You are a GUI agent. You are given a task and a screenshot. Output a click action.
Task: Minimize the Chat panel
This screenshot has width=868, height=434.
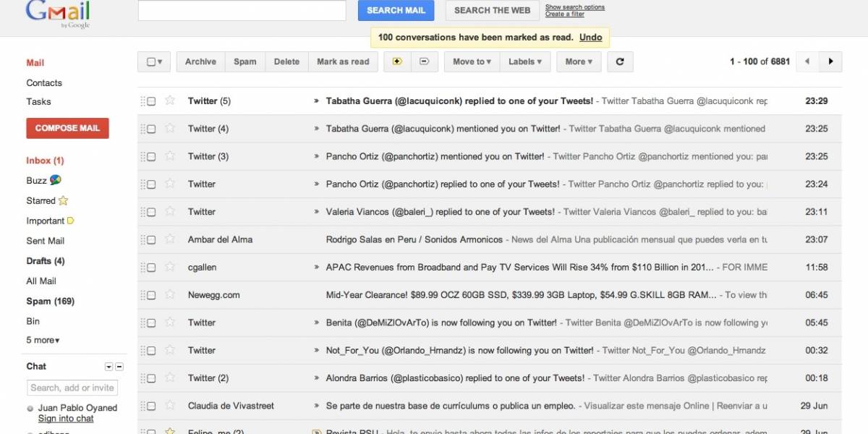pos(119,367)
